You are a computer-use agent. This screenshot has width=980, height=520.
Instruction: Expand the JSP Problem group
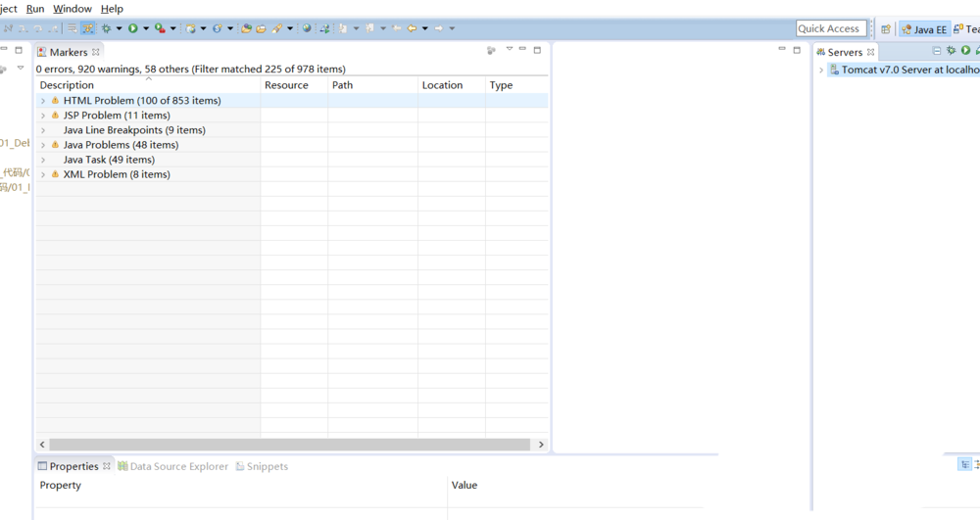[43, 116]
